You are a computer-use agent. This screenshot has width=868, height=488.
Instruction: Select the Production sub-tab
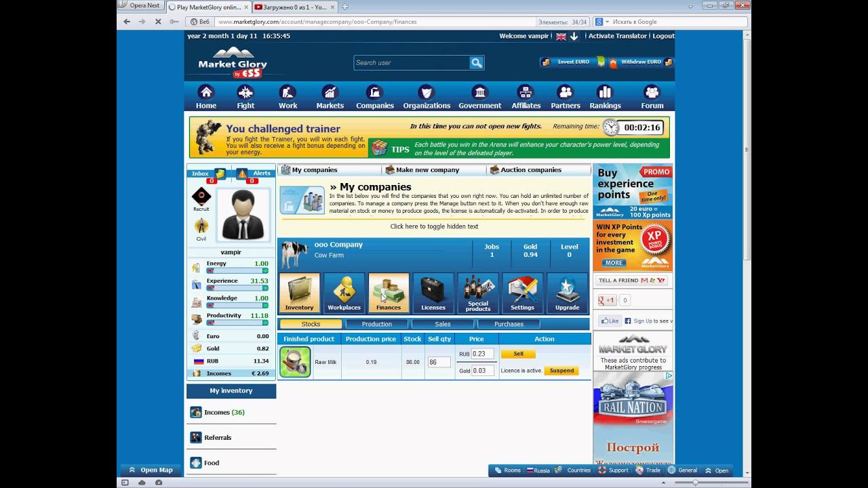tap(376, 324)
